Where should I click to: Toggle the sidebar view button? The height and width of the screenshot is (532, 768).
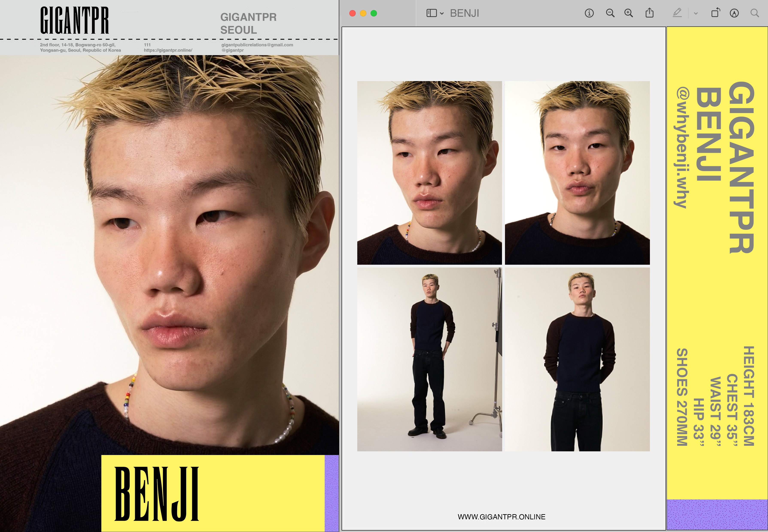(x=431, y=13)
